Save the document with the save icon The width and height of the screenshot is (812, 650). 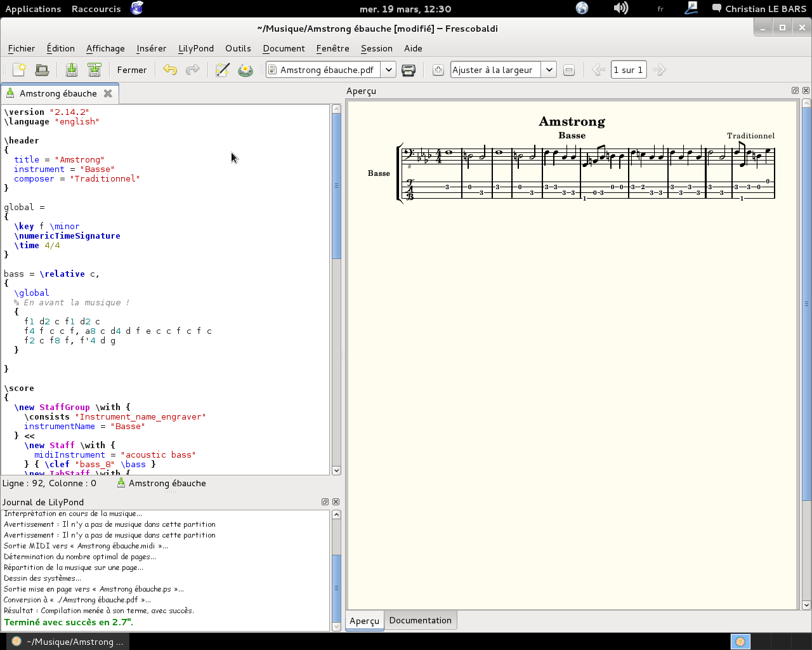pos(72,70)
